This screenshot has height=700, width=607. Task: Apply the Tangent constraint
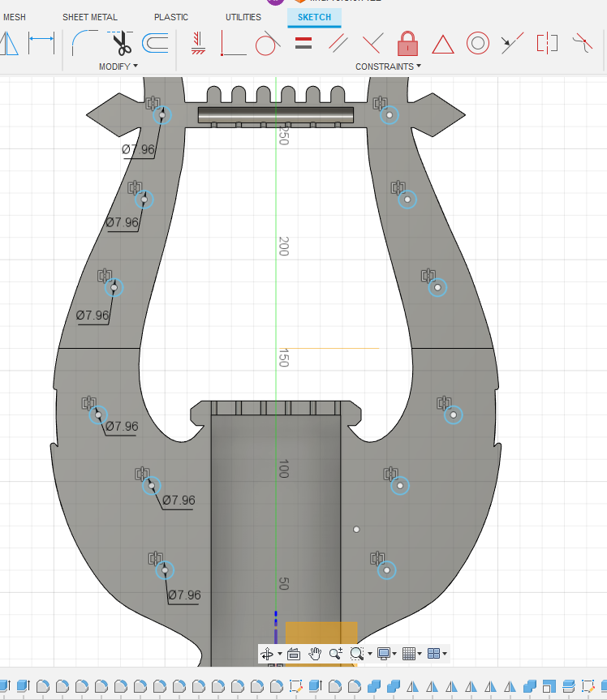(268, 43)
